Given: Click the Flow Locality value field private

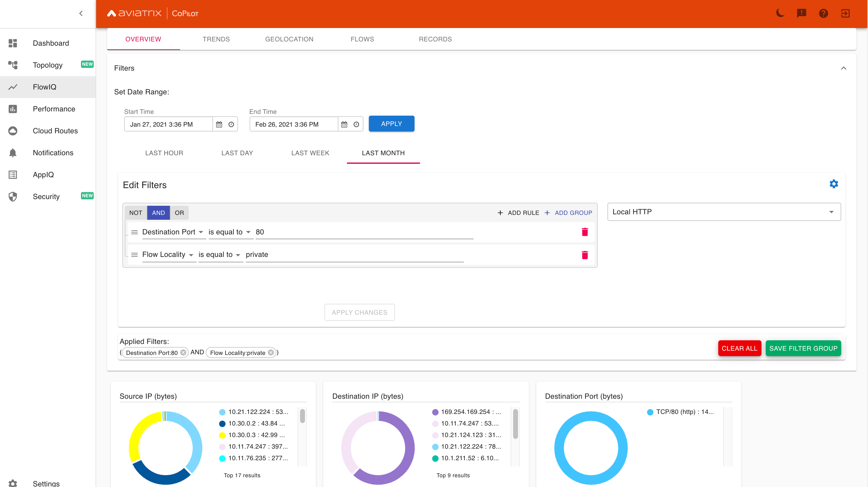Looking at the screenshot, I should (355, 255).
